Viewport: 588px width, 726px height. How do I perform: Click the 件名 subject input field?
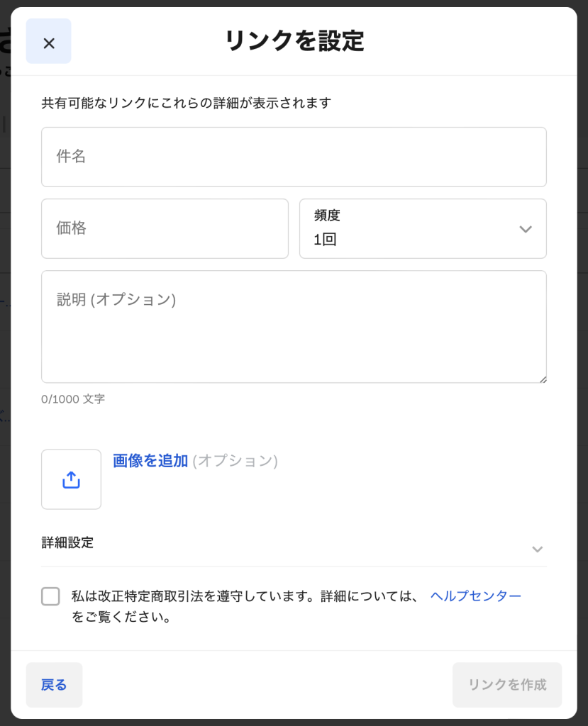pyautogui.click(x=294, y=157)
